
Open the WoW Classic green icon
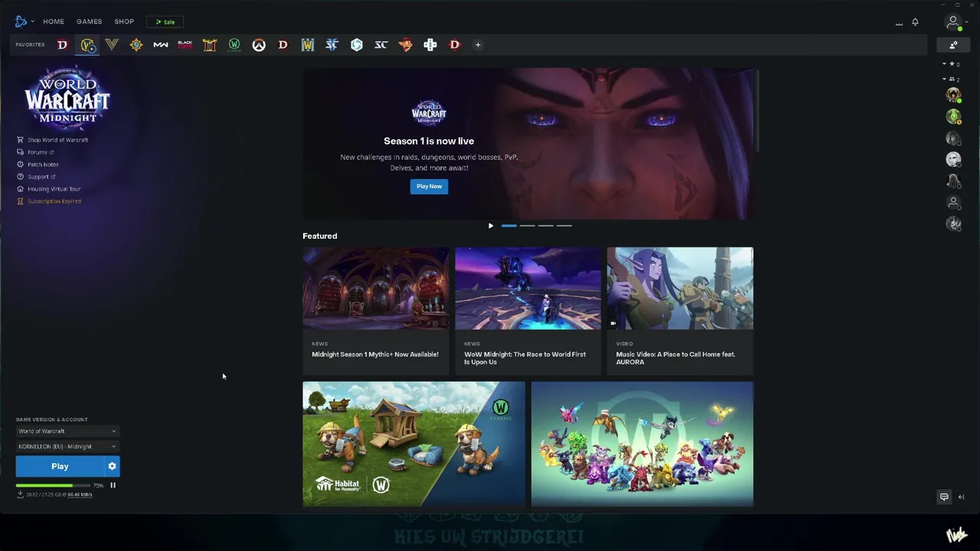(234, 45)
